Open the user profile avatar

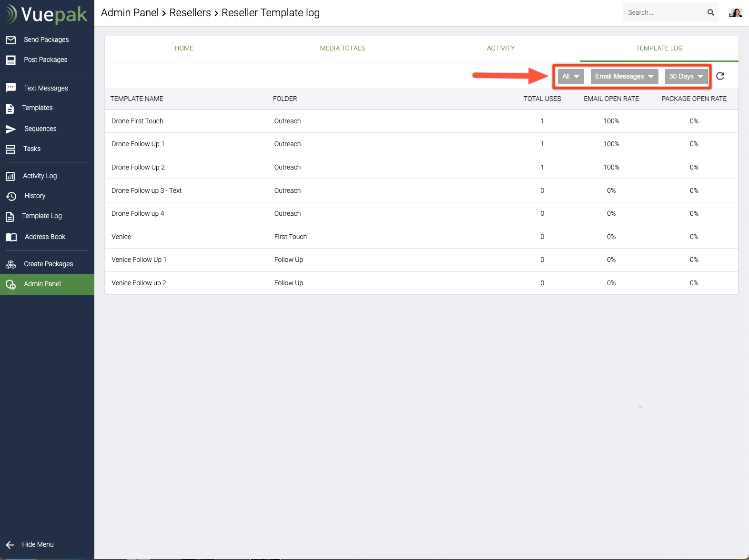click(x=735, y=13)
